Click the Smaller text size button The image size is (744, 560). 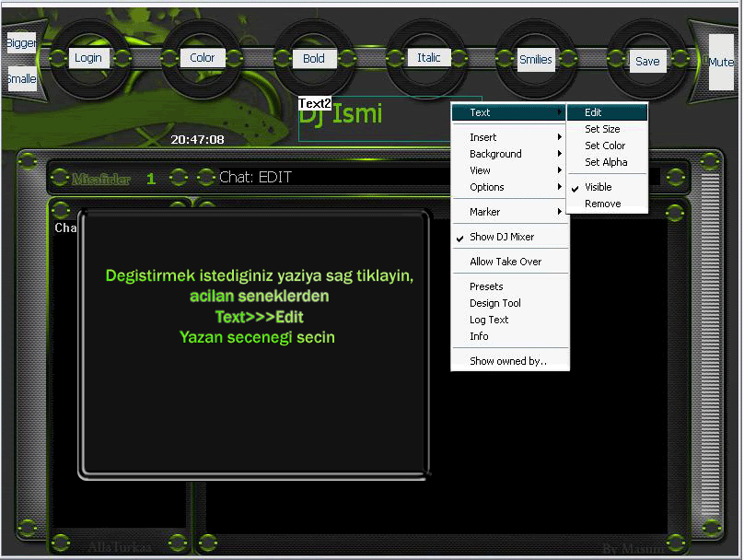(x=20, y=79)
